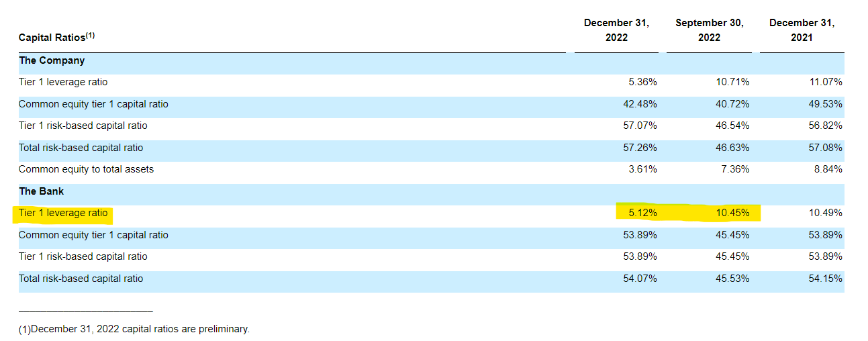This screenshot has width=868, height=341.
Task: Select the value 46.63%
Action: [x=732, y=148]
